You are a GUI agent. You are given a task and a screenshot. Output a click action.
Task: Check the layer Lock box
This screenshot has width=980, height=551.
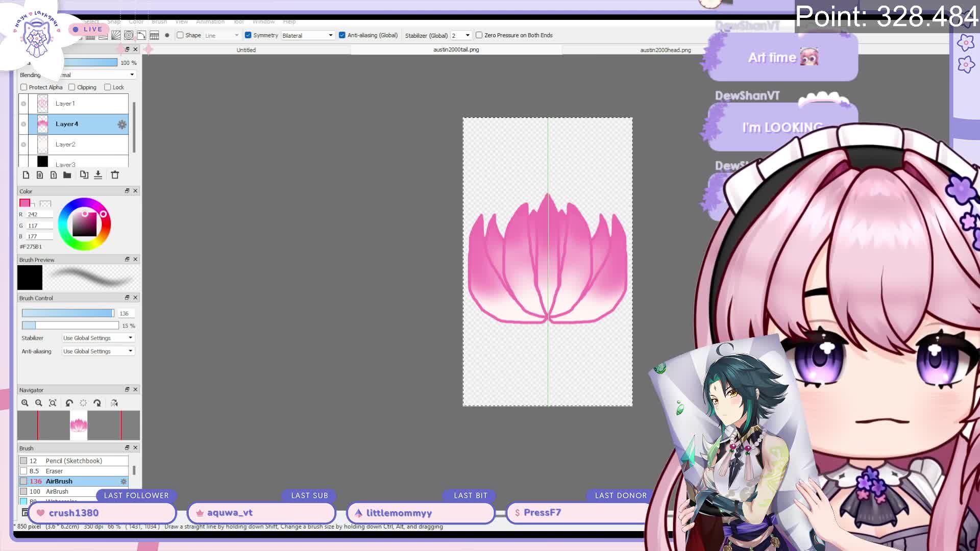pos(108,87)
